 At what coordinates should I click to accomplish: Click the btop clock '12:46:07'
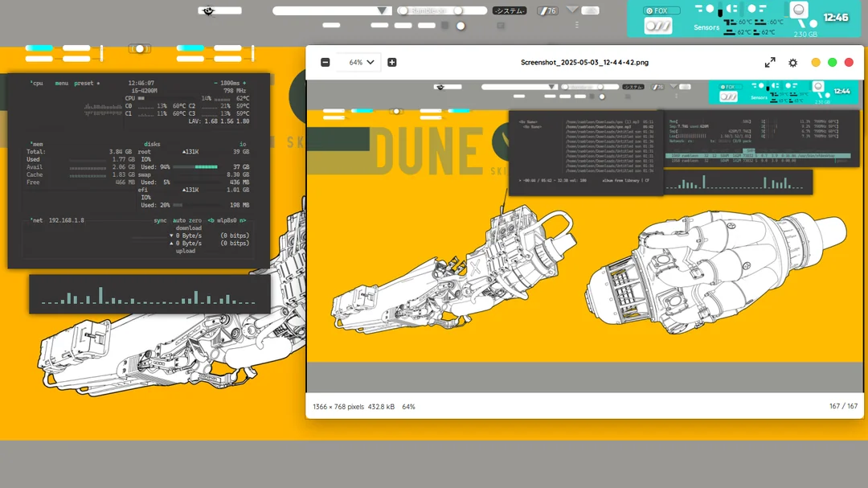pyautogui.click(x=141, y=83)
